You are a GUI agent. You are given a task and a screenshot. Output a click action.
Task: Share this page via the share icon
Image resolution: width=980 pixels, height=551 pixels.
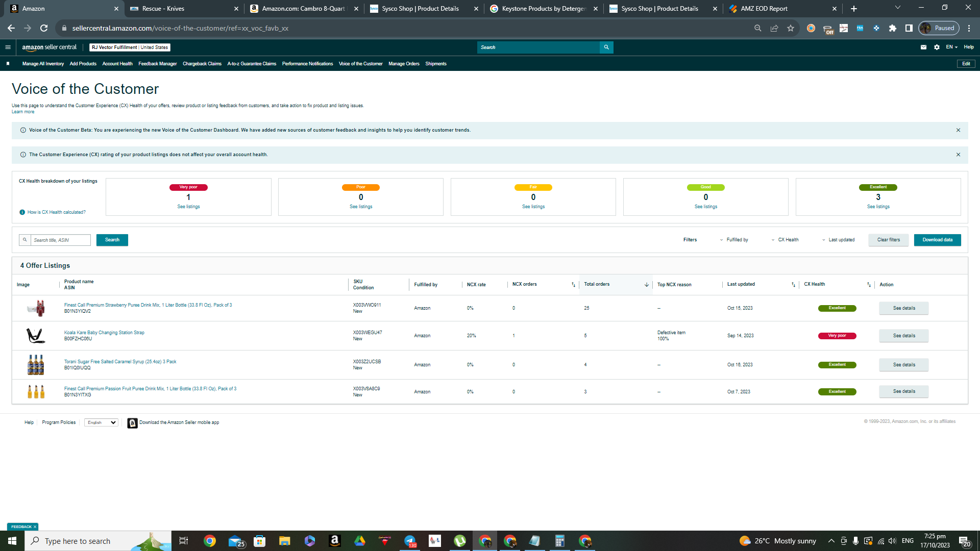tap(774, 28)
